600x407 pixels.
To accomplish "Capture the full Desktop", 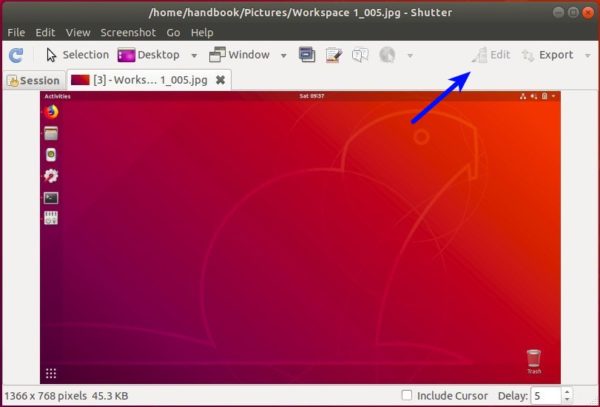I will point(150,55).
